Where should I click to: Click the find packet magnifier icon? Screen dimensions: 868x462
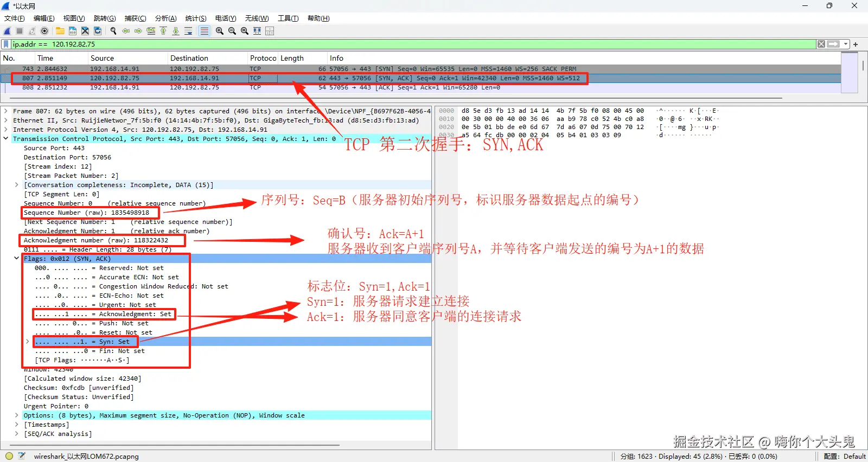tap(113, 31)
